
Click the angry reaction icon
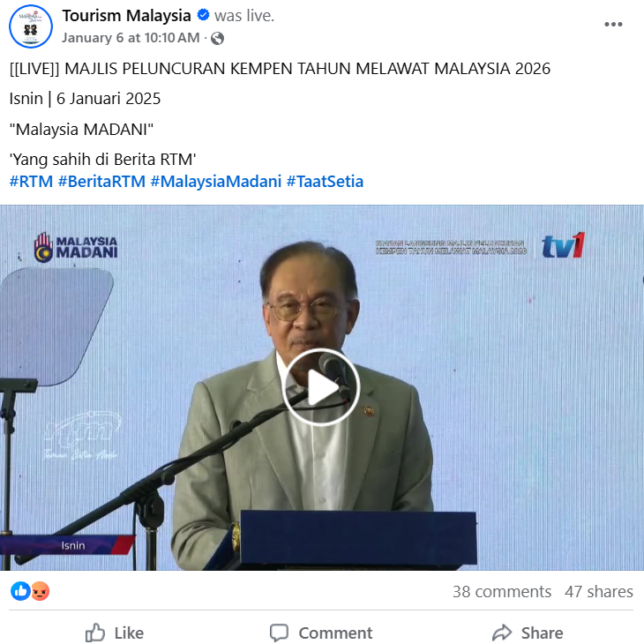tap(40, 591)
